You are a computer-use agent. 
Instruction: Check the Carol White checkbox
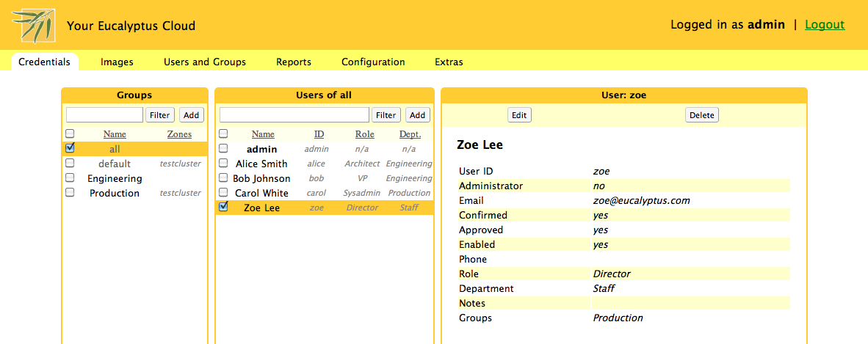223,192
